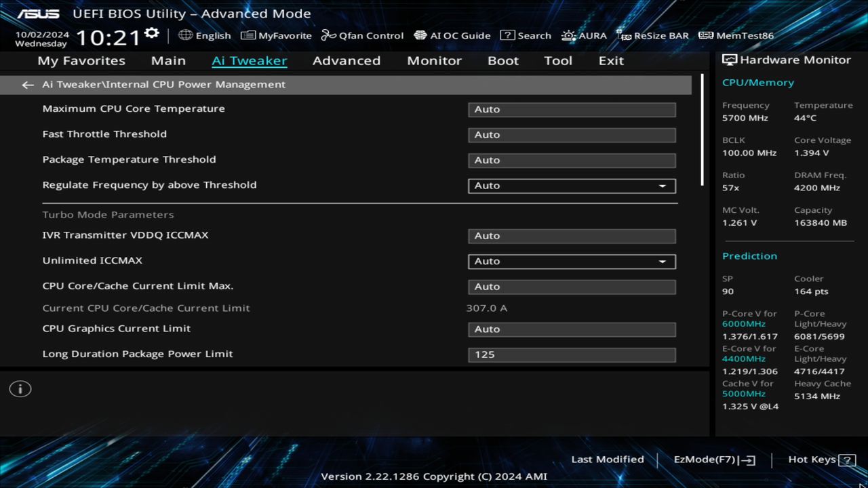Go back from Internal CPU Power Management
868x488 pixels.
(x=27, y=84)
